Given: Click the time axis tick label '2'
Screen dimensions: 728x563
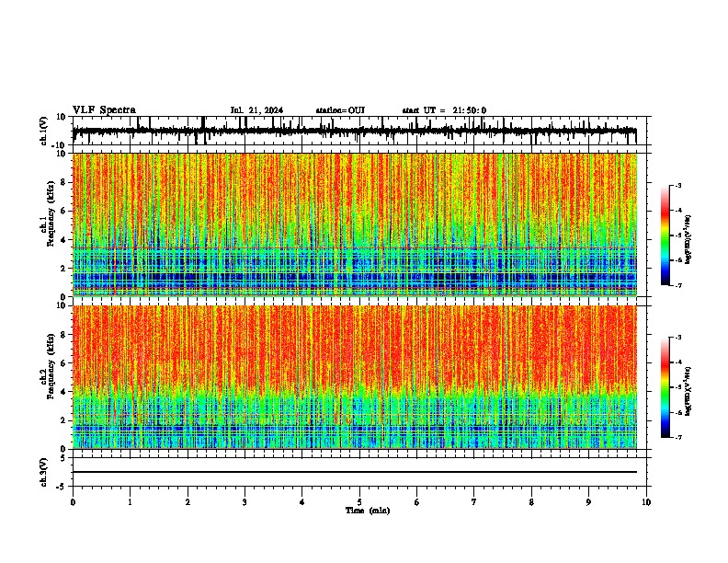Looking at the screenshot, I should [188, 502].
